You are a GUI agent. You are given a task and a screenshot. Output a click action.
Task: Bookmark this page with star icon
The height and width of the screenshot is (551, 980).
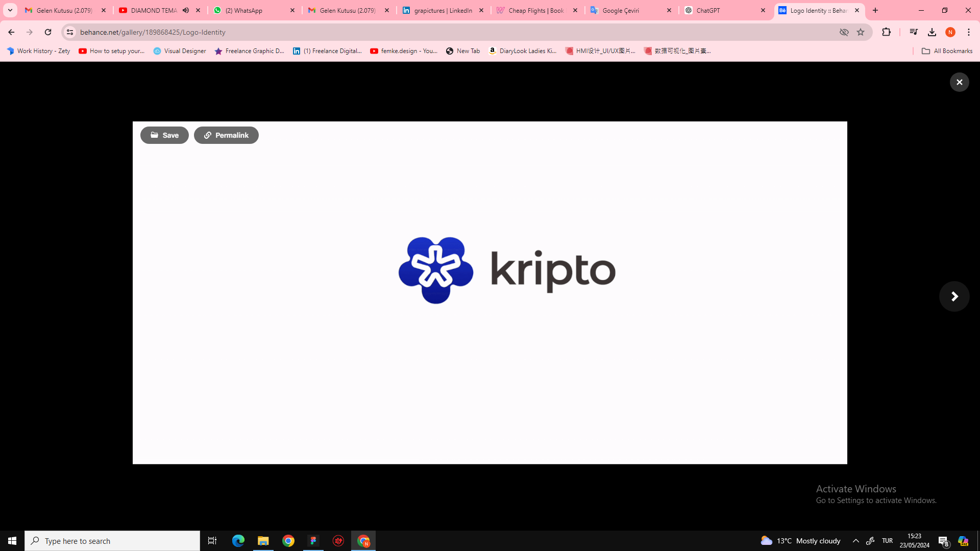pyautogui.click(x=861, y=32)
